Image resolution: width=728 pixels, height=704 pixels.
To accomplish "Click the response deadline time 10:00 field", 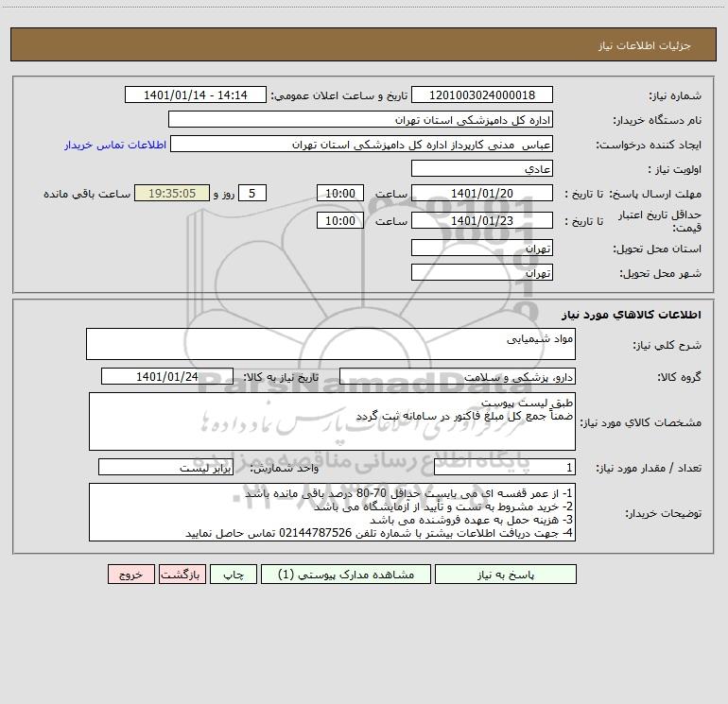I will (339, 193).
